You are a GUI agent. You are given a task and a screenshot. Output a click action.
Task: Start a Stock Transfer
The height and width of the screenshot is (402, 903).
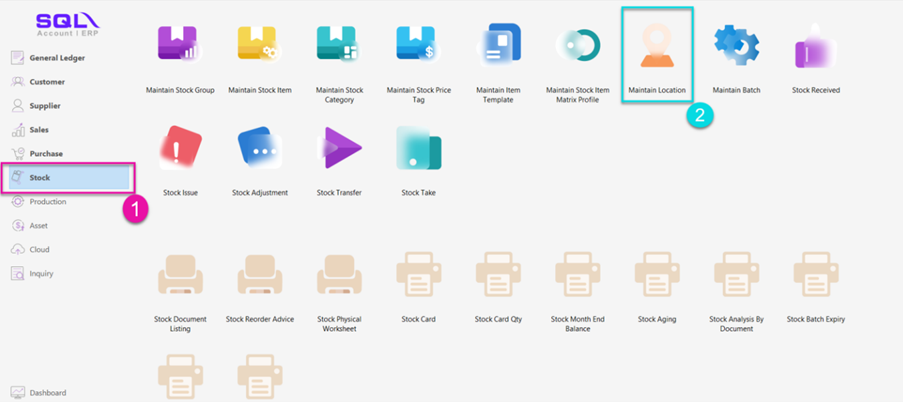point(338,148)
